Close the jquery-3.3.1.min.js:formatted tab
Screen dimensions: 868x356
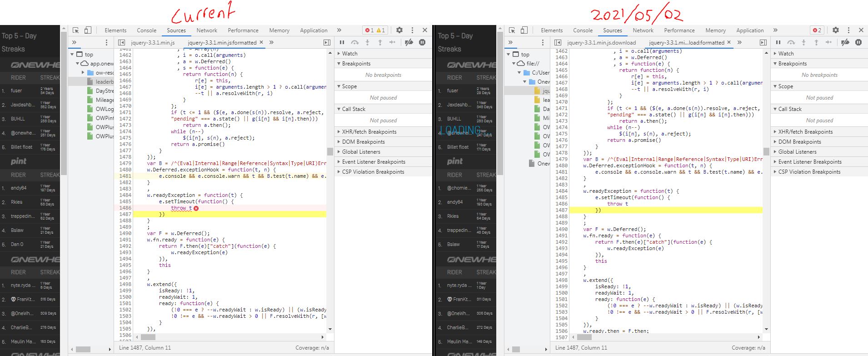coord(261,42)
